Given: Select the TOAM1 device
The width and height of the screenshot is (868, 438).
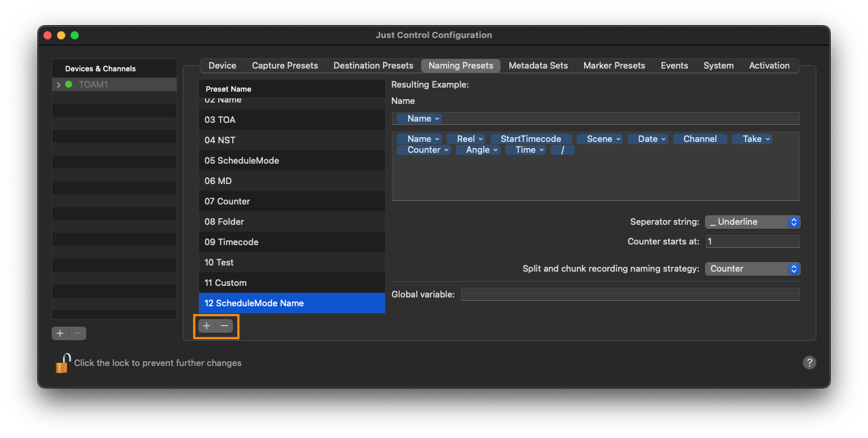Looking at the screenshot, I should pos(114,85).
